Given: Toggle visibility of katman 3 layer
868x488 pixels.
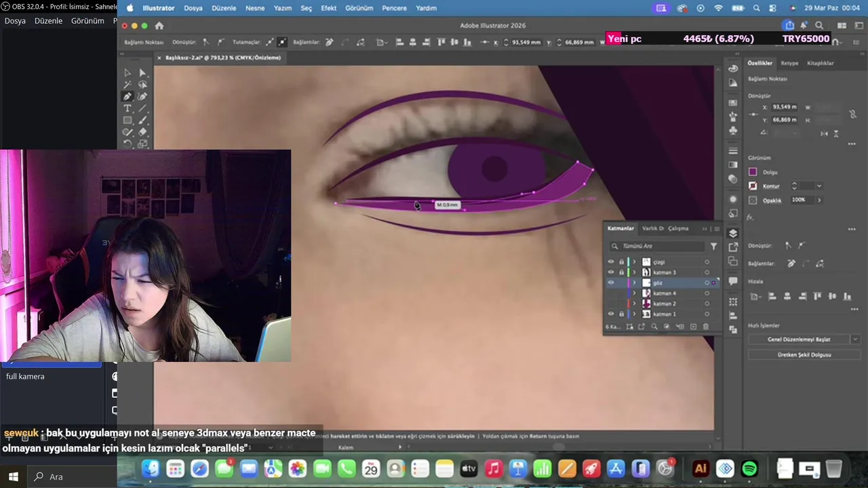Looking at the screenshot, I should click(611, 272).
